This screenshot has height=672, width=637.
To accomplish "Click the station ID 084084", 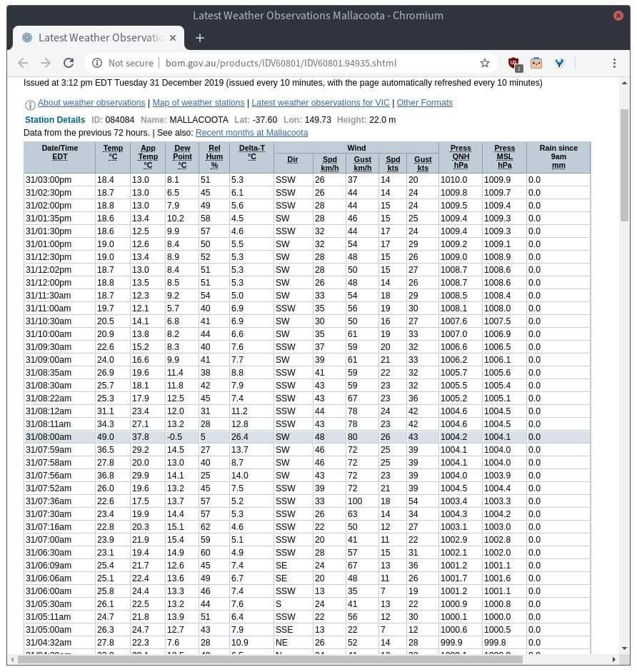I will (119, 120).
